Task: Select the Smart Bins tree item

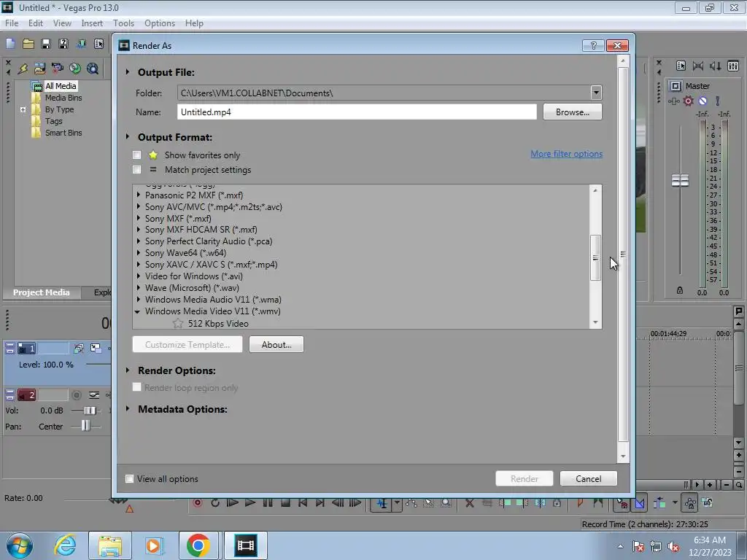Action: click(63, 133)
